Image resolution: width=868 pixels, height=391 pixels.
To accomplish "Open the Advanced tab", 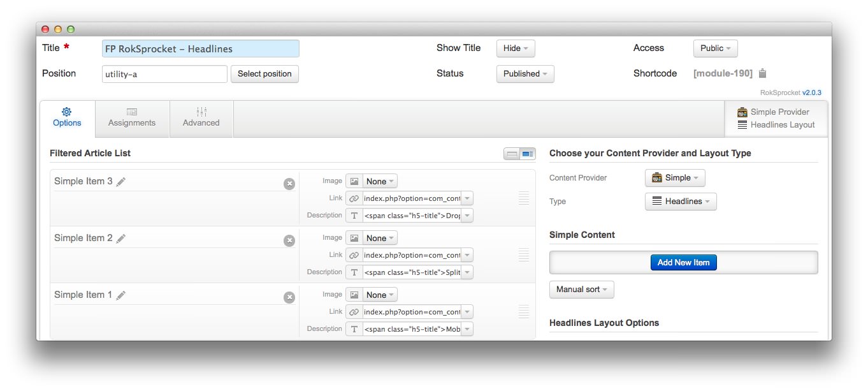I will coord(201,118).
